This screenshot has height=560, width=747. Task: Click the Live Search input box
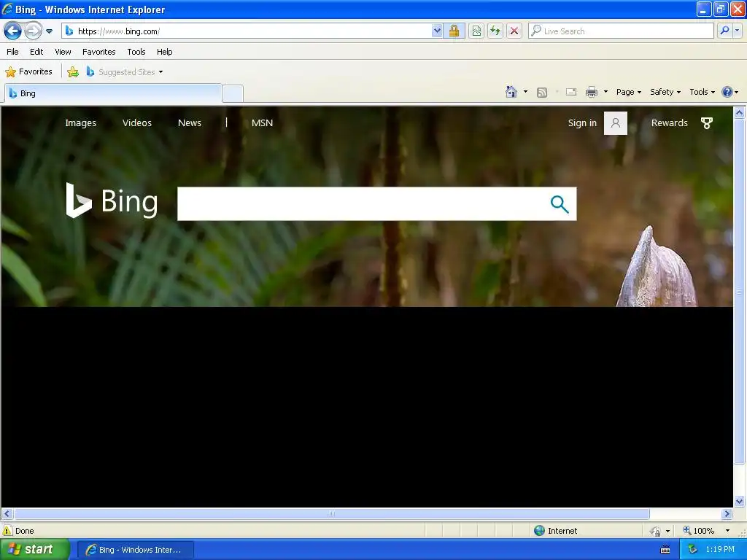[x=621, y=31]
